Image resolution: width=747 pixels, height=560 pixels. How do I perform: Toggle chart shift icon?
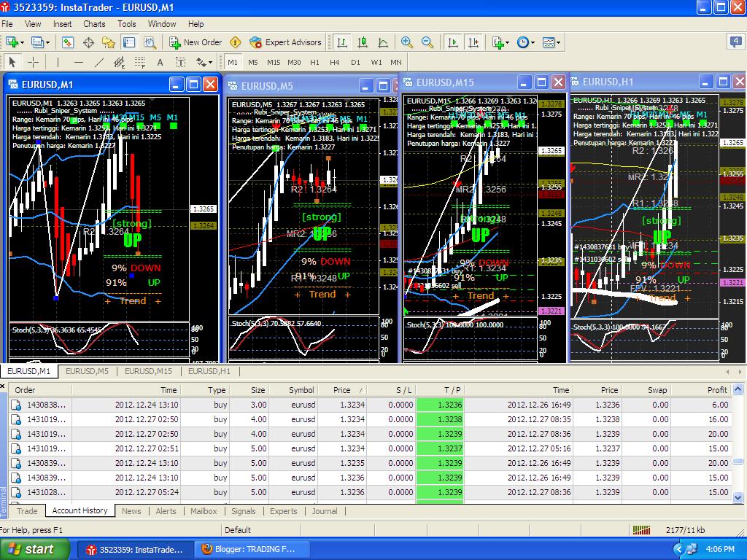coord(473,42)
